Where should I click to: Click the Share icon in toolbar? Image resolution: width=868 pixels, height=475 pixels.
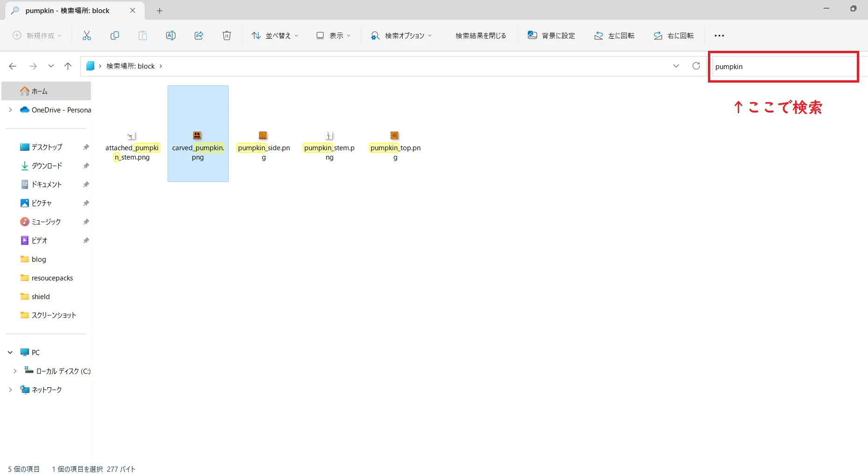199,35
